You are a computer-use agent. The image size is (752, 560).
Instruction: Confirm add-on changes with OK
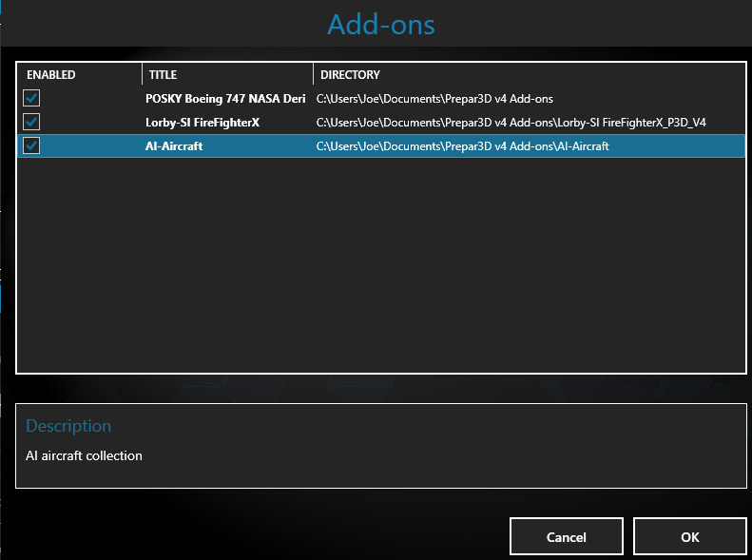[x=689, y=536]
